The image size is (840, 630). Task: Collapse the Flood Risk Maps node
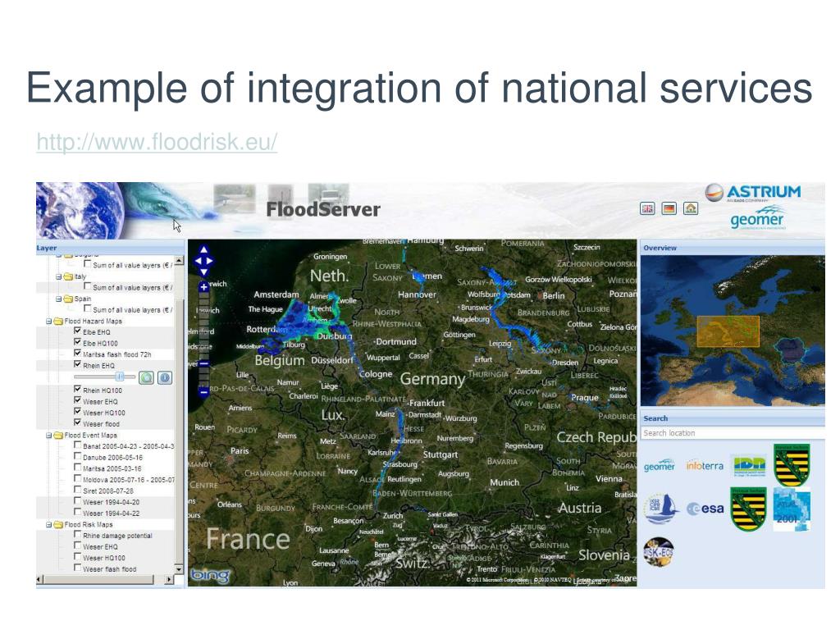tap(48, 525)
